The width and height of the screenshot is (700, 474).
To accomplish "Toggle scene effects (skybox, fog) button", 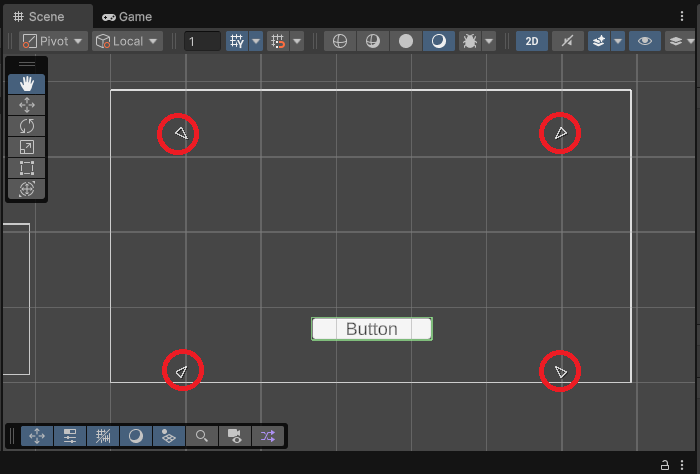I will pos(599,42).
